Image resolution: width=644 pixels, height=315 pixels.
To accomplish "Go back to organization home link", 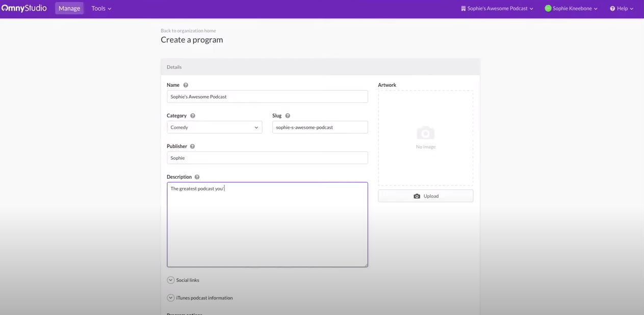I will [x=188, y=31].
